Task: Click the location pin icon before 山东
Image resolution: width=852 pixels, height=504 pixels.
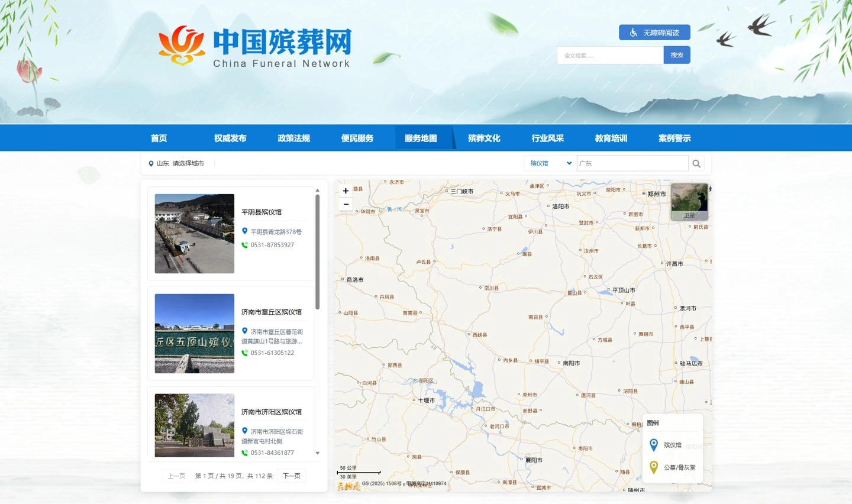Action: (151, 163)
